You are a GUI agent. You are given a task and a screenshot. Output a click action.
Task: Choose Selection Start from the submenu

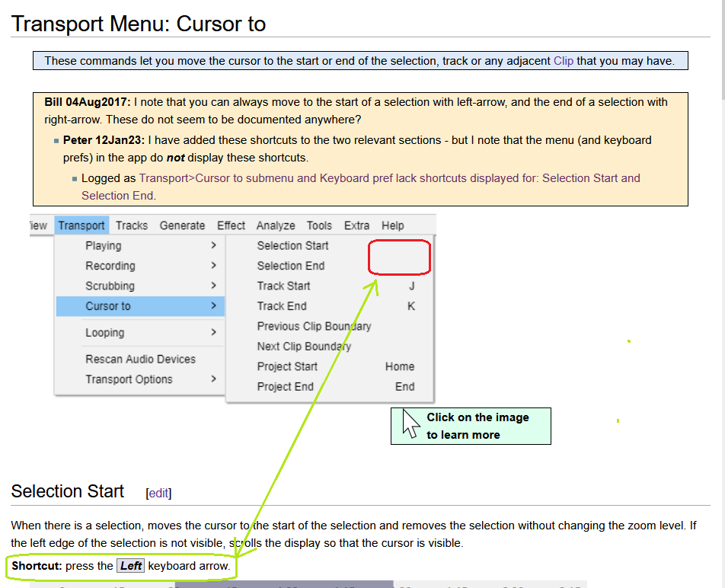click(x=292, y=245)
